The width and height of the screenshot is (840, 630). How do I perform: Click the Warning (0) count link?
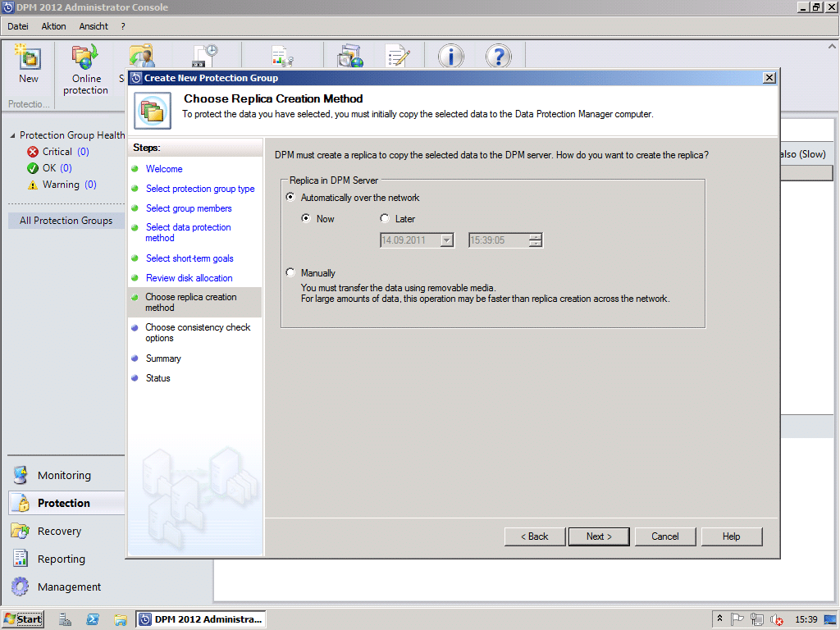(90, 185)
